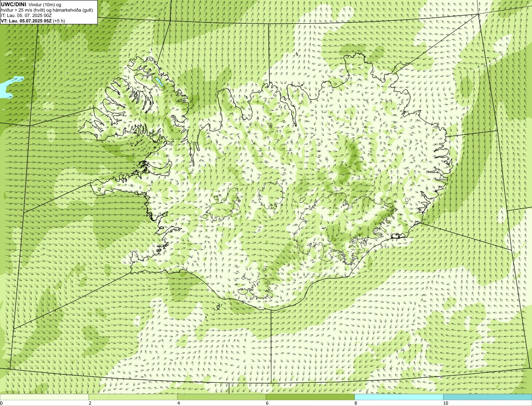Viewport: 532px width, 406px height.
Task: Click the 'IT: Lau. 05. 07. 2025 00Z' line
Action: click(x=26, y=15)
